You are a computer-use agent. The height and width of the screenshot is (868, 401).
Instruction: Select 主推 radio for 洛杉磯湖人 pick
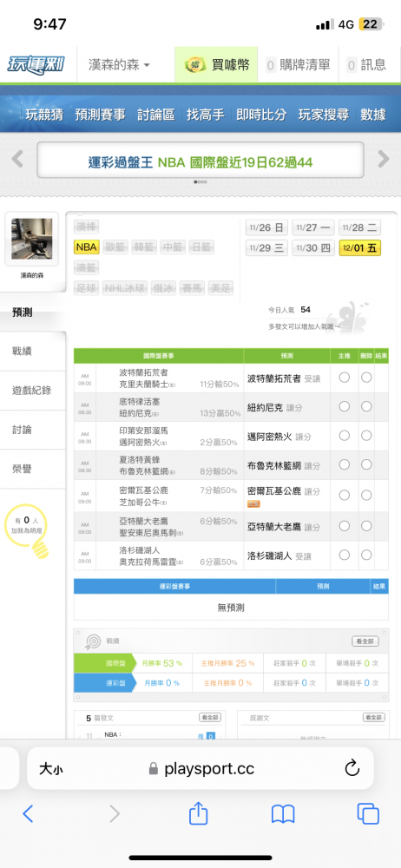click(x=345, y=555)
